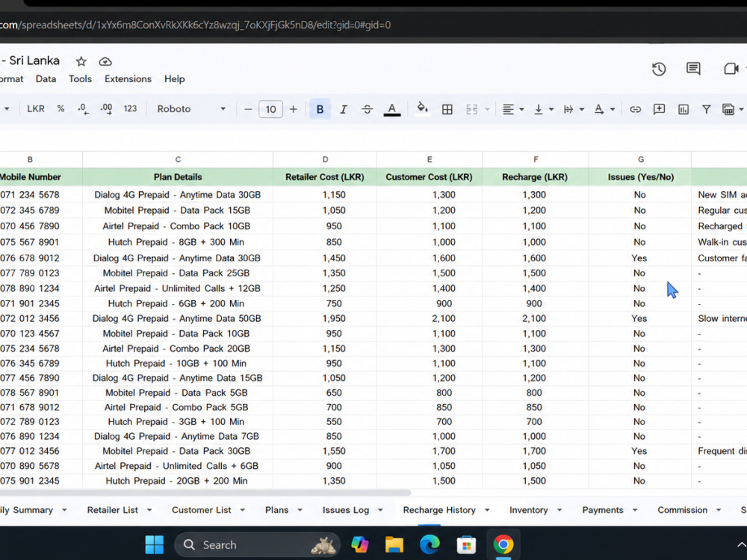Open the table views icon

(x=728, y=110)
